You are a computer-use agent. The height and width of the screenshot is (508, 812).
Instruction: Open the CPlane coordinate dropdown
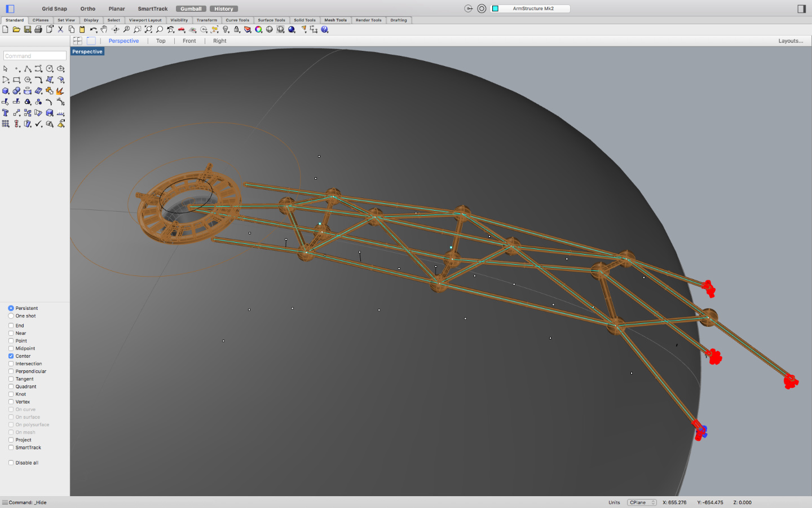point(642,502)
